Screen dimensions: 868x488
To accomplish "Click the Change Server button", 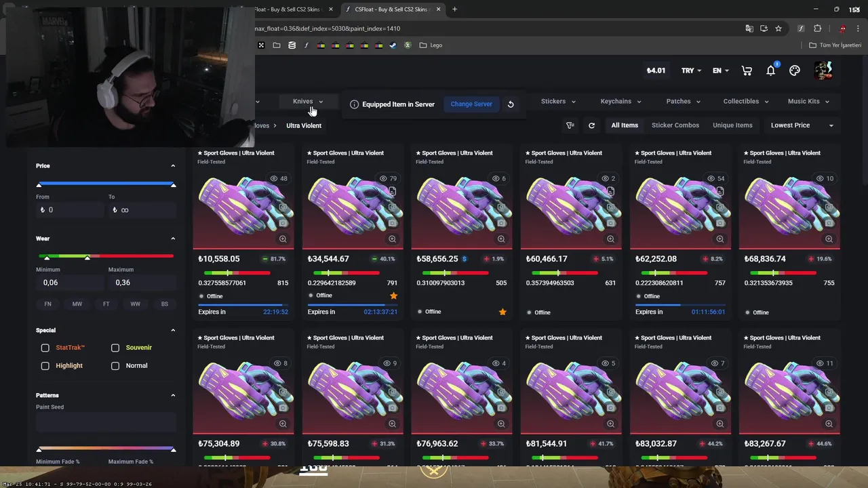I will tap(471, 104).
